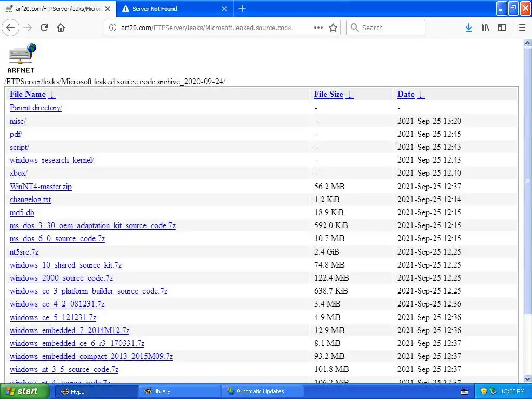Screen dimensions: 532x399
Task: Go back to the previous page
Action: (10, 28)
